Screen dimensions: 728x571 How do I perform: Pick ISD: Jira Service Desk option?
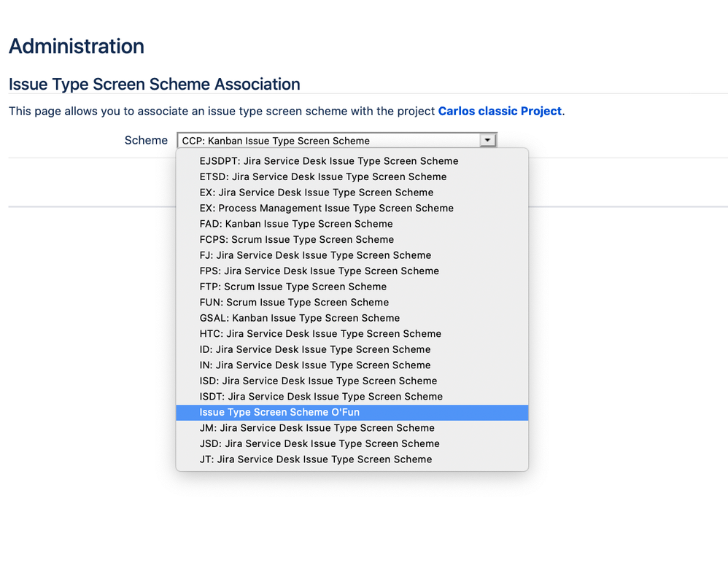[352, 381]
